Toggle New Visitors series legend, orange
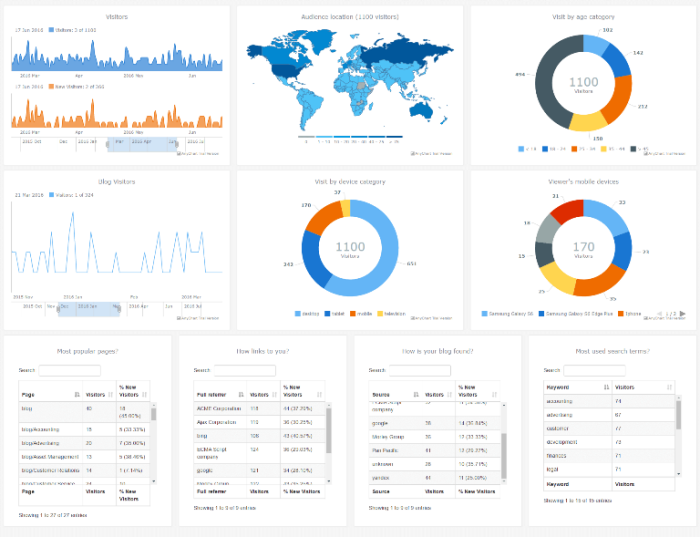This screenshot has height=537, width=700. [x=76, y=87]
